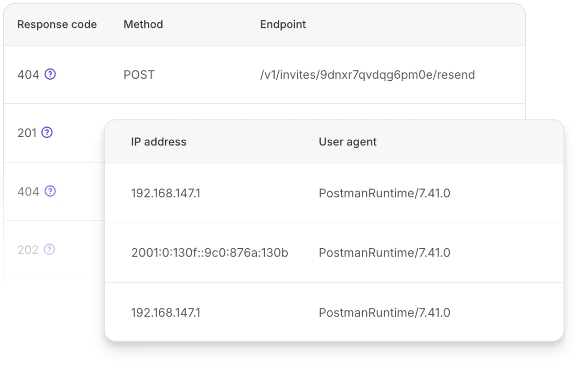588x370 pixels.
Task: Click 192.168.147.1 in the last IP row
Action: coord(166,313)
